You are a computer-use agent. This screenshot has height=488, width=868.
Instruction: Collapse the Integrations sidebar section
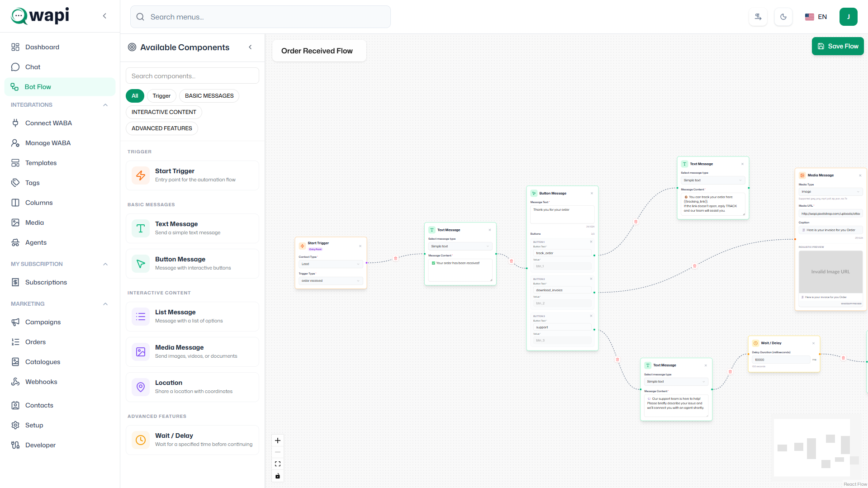click(105, 105)
